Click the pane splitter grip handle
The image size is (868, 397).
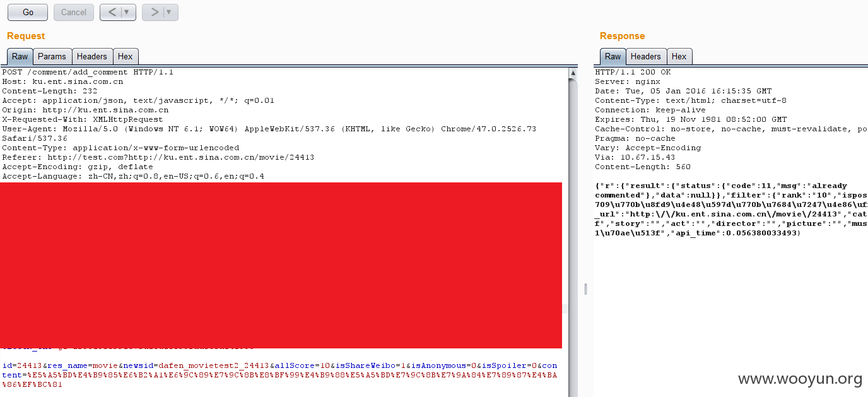coord(585,289)
